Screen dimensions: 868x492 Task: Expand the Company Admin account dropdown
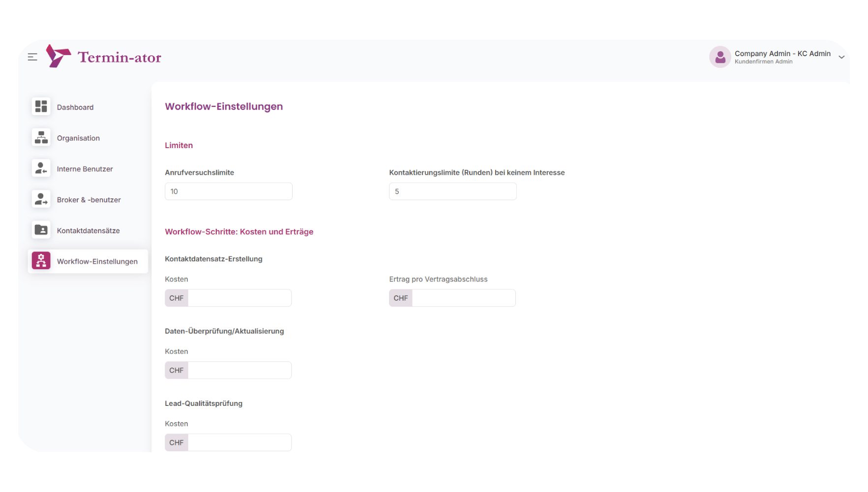[x=841, y=57]
